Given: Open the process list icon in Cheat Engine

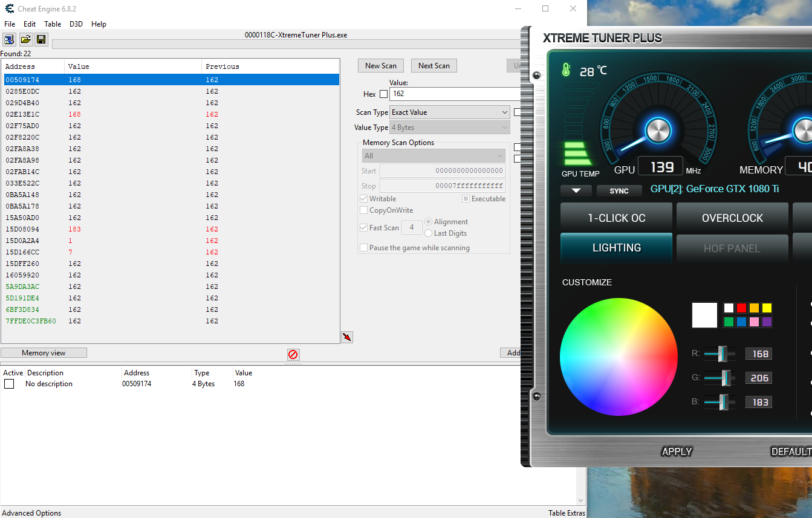Looking at the screenshot, I should tap(9, 40).
